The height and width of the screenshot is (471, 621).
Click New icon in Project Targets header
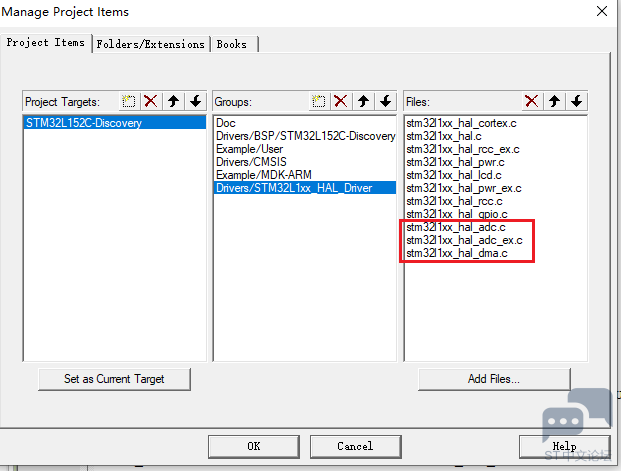click(129, 101)
